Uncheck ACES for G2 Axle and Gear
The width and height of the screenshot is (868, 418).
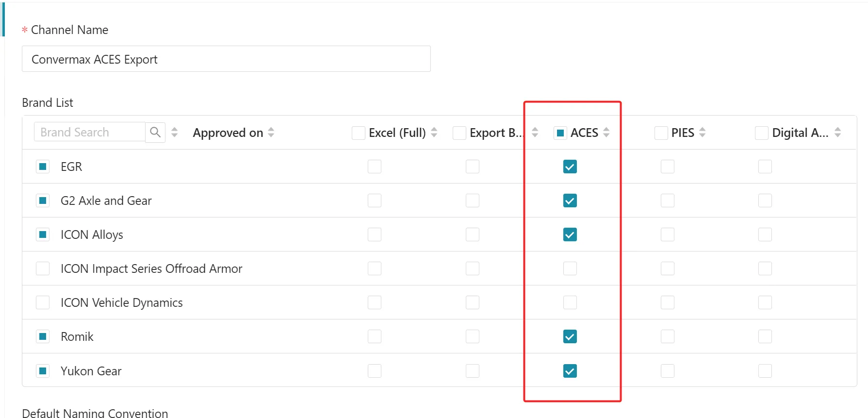coord(570,201)
